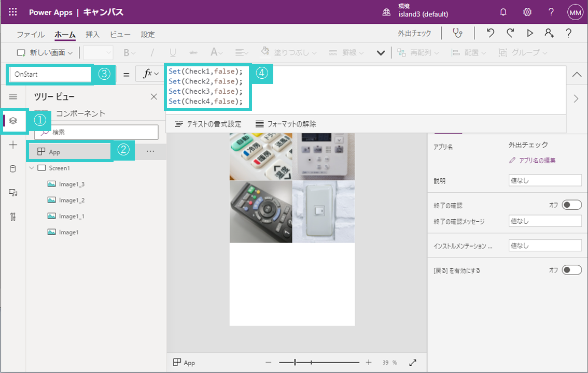
Task: Open help question mark in purple header
Action: [551, 12]
